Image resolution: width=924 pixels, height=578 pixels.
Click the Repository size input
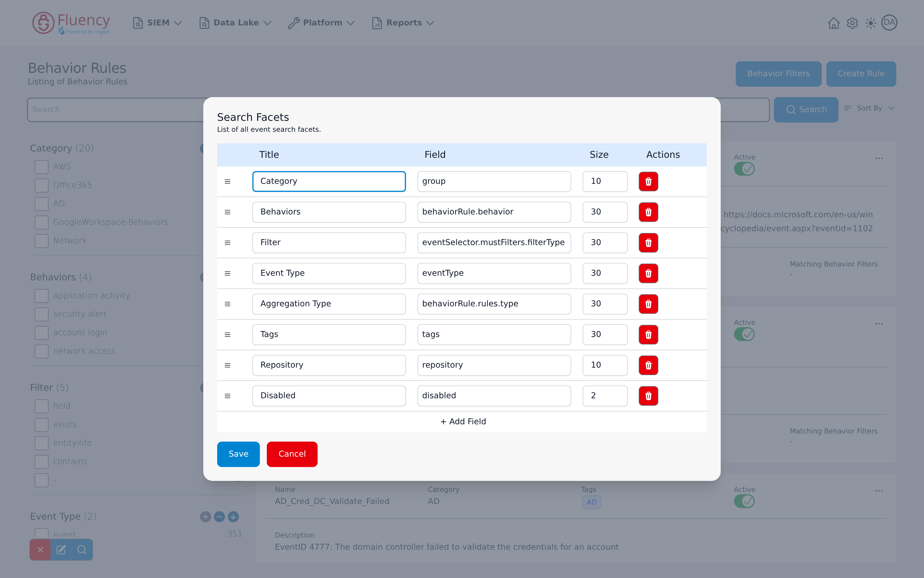click(605, 365)
